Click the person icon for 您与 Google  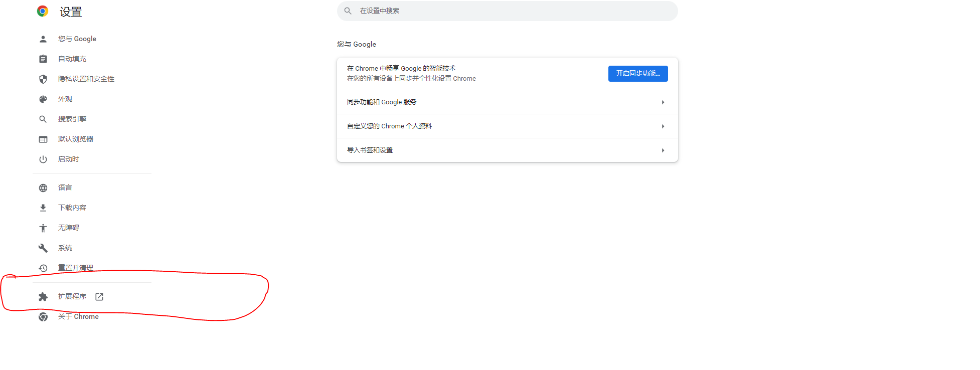[43, 39]
